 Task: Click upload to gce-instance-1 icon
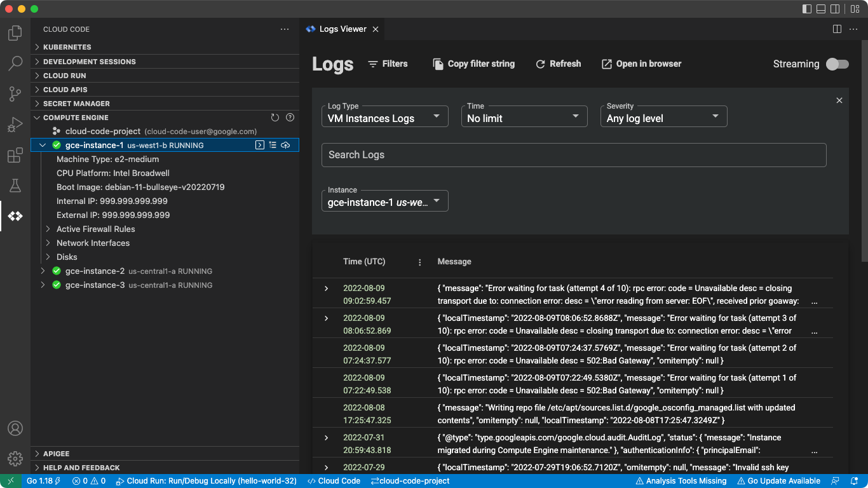(285, 146)
